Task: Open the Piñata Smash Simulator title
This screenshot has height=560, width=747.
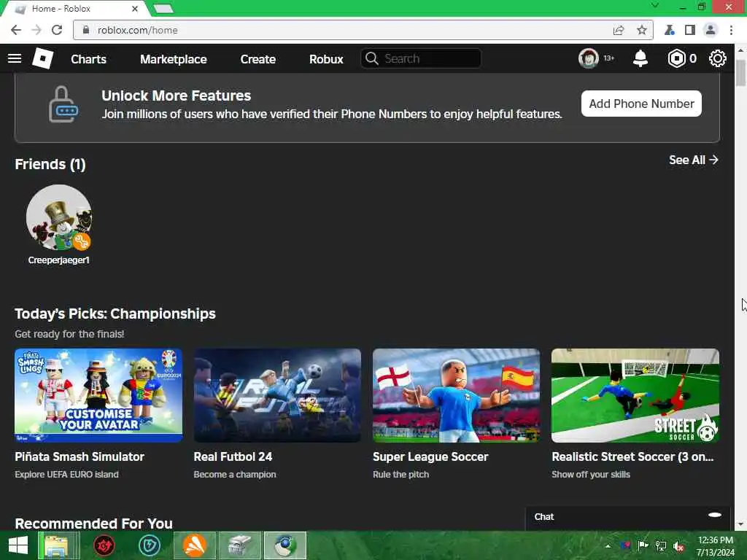Action: [80, 456]
